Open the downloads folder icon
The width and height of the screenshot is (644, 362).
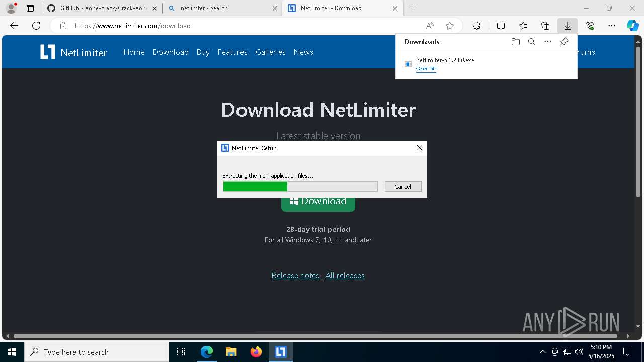(x=515, y=42)
